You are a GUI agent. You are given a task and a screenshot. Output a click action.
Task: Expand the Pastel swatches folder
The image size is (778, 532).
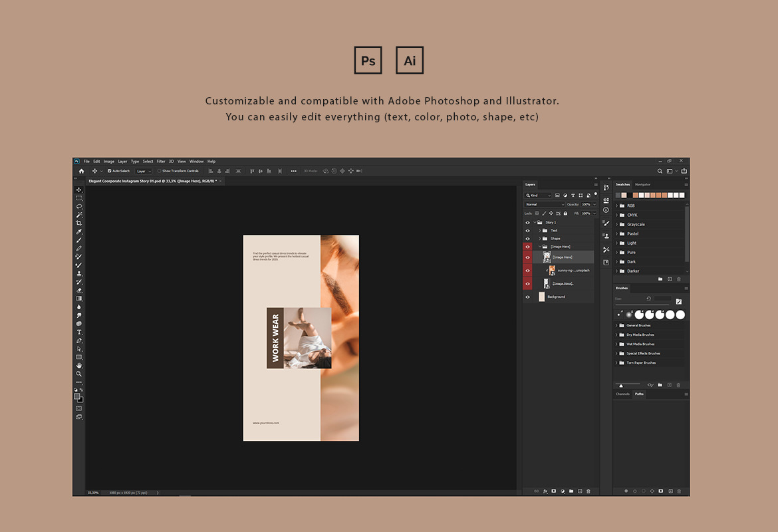(x=616, y=233)
